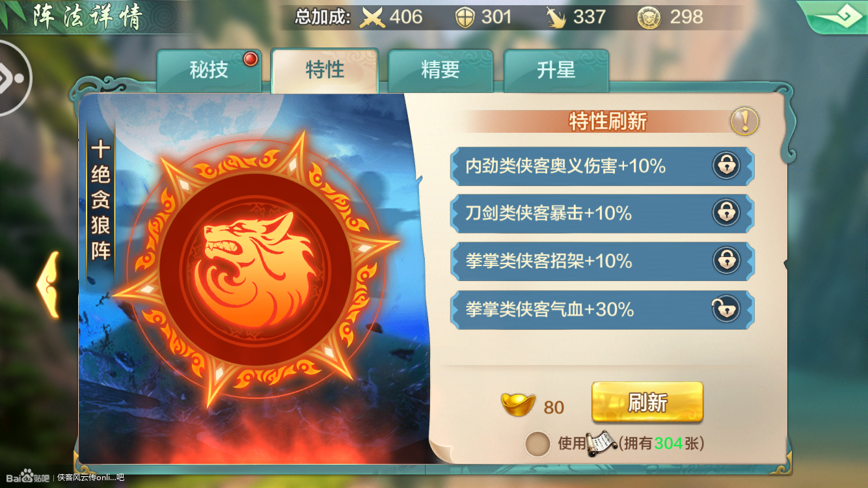Click the yellow 刷新 button
868x488 pixels.
pyautogui.click(x=647, y=402)
